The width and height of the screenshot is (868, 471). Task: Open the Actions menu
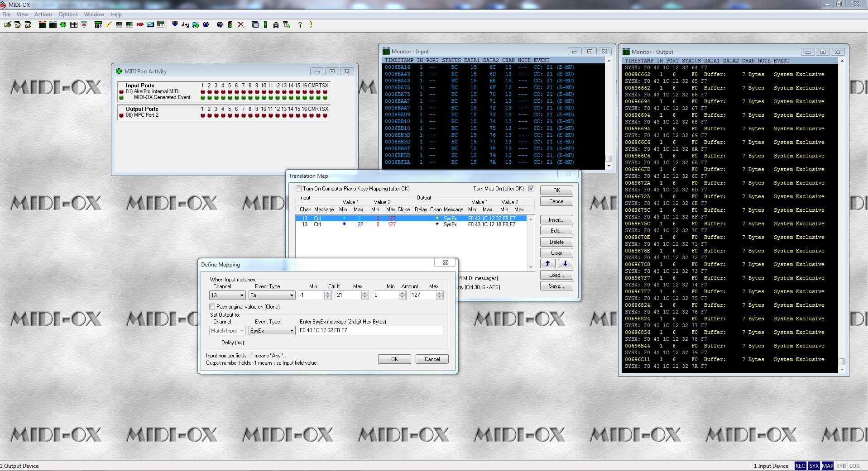tap(43, 14)
